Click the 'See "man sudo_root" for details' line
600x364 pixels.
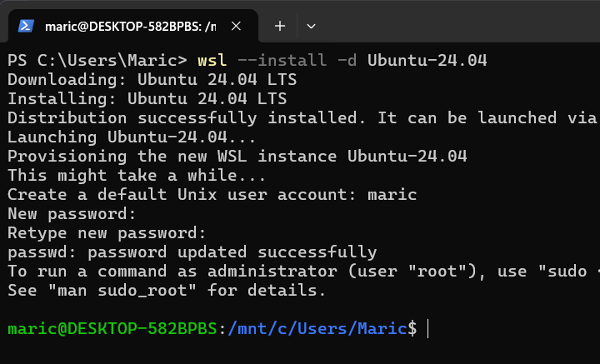167,290
